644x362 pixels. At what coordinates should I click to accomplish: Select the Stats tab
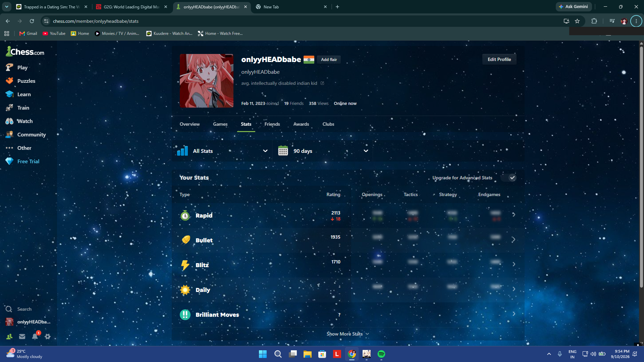coord(246,124)
